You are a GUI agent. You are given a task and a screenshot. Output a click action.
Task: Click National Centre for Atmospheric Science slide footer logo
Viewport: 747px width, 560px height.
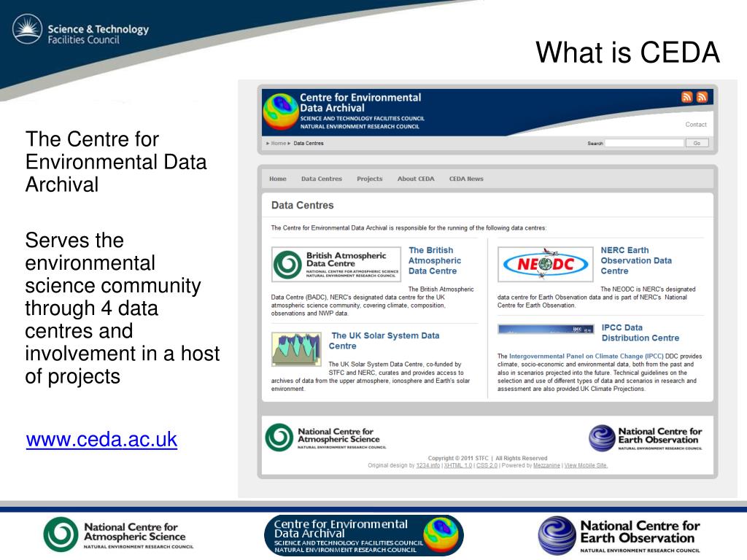tap(119, 535)
